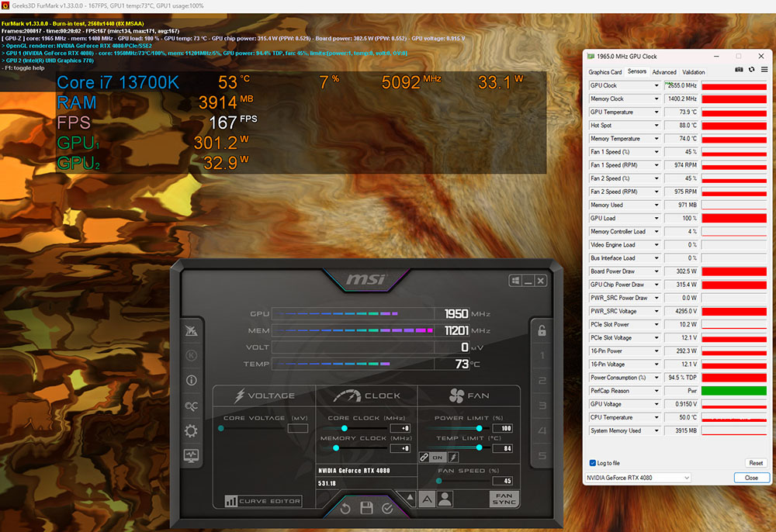Click the GPU-Z screenshot camera icon
The height and width of the screenshot is (532, 776).
click(x=739, y=70)
